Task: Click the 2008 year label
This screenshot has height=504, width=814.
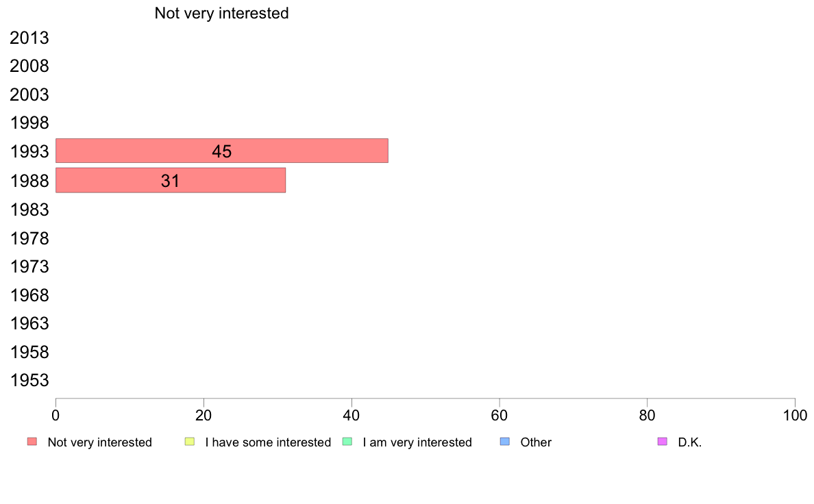Action: pos(29,66)
